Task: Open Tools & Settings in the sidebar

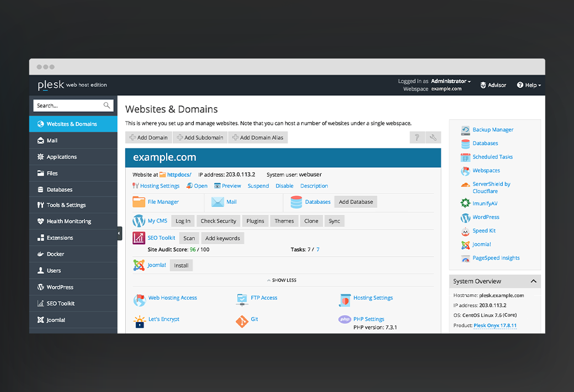Action: coord(73,205)
